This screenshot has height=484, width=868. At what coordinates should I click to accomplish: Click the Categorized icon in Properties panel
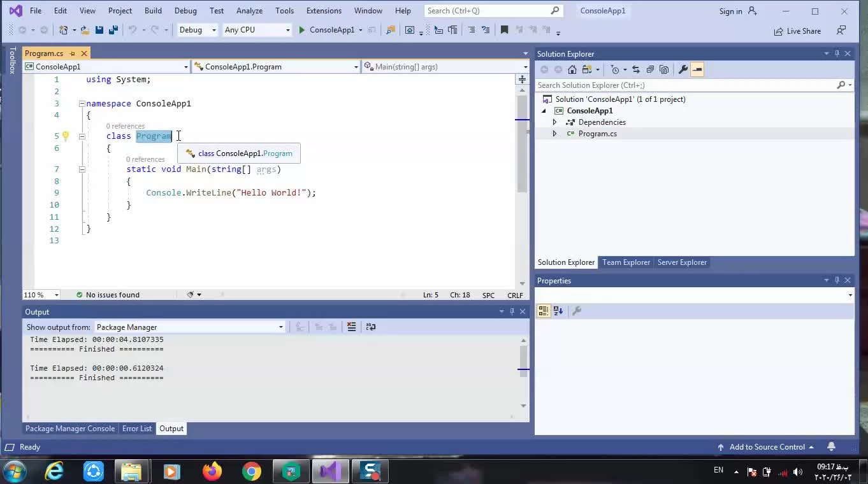point(544,311)
